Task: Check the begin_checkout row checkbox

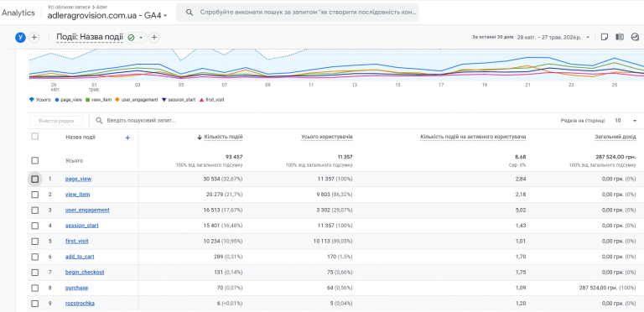Action: (35, 273)
